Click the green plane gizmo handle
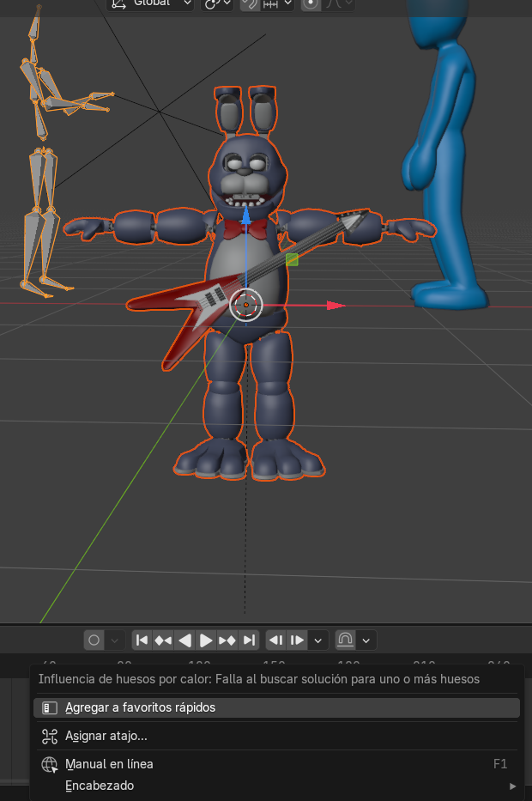Image resolution: width=532 pixels, height=801 pixels. pyautogui.click(x=292, y=259)
